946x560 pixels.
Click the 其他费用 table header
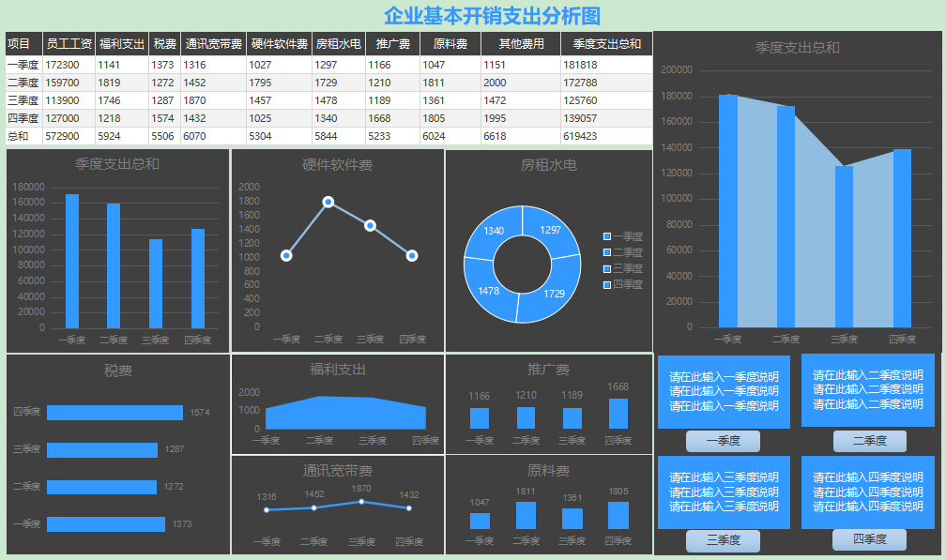pyautogui.click(x=521, y=44)
